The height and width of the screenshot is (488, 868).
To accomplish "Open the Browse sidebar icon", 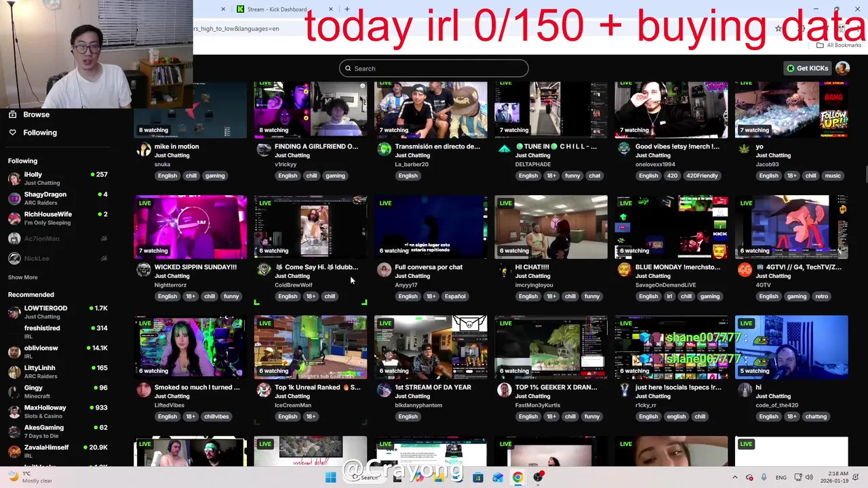I will pyautogui.click(x=12, y=115).
